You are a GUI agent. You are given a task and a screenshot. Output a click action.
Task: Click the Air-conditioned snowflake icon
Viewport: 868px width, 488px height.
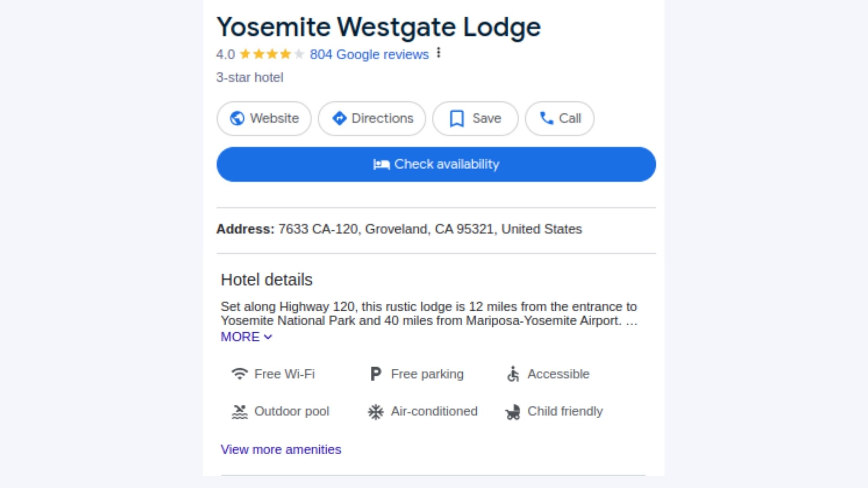375,412
